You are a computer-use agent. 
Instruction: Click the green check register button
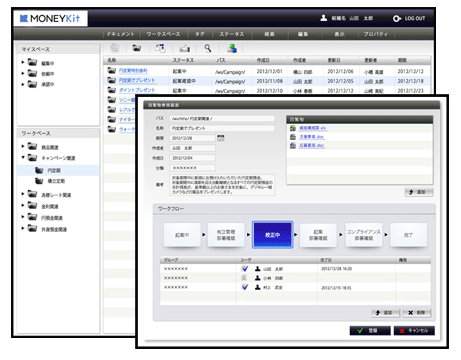coord(370,330)
